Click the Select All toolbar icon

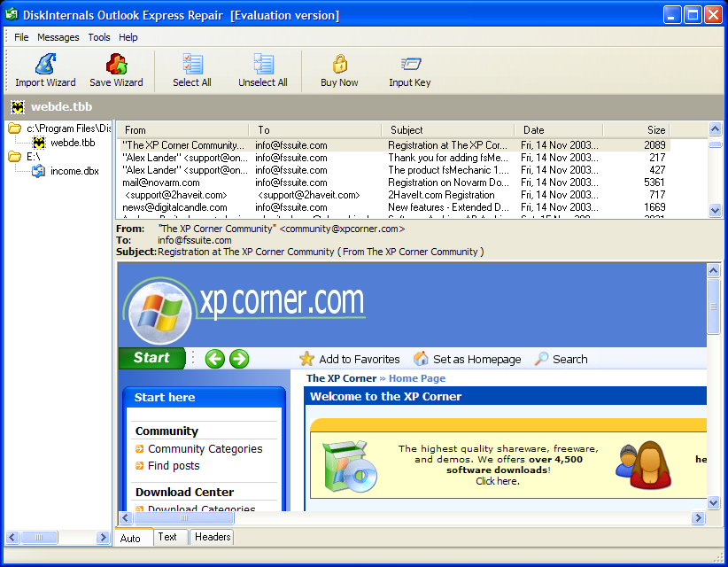[x=191, y=70]
